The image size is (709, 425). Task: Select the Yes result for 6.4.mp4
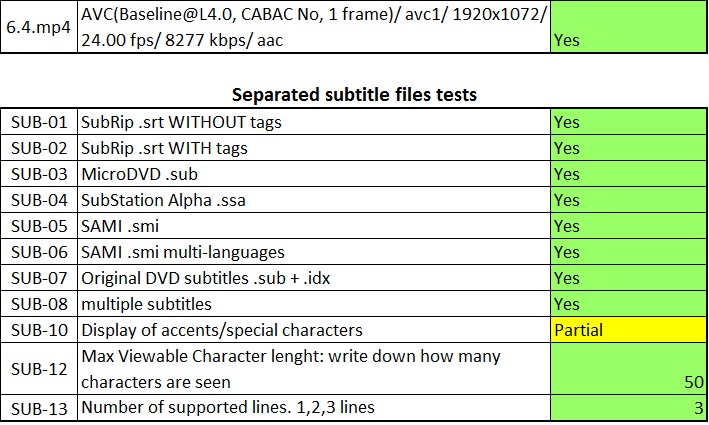(x=629, y=27)
